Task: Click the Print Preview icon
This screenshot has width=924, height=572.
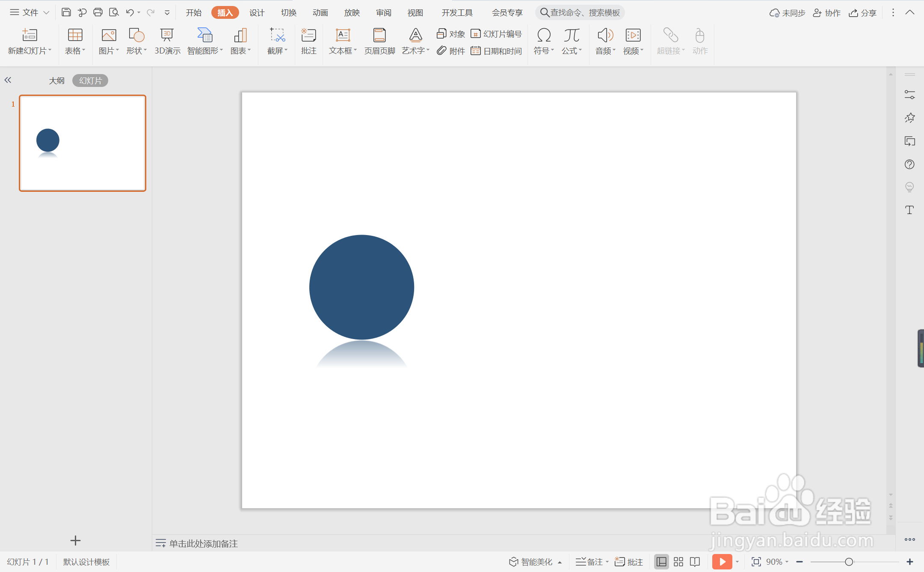Action: point(114,12)
